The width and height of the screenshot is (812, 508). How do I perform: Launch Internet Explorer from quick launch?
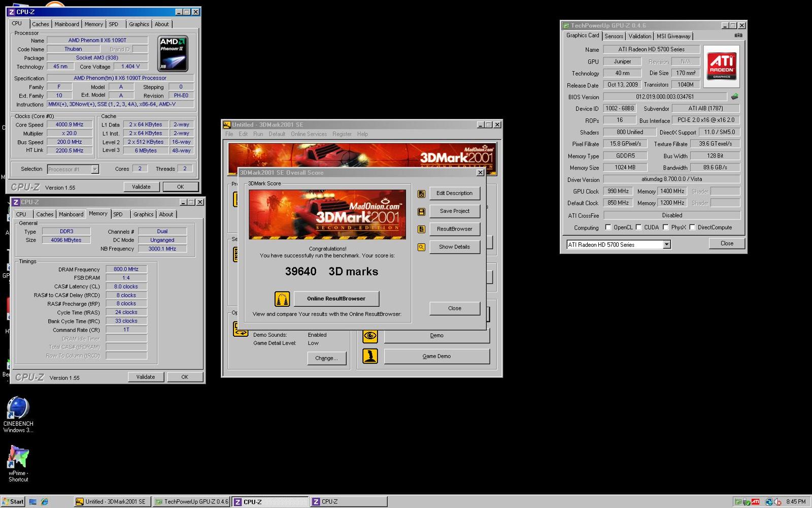click(x=45, y=502)
